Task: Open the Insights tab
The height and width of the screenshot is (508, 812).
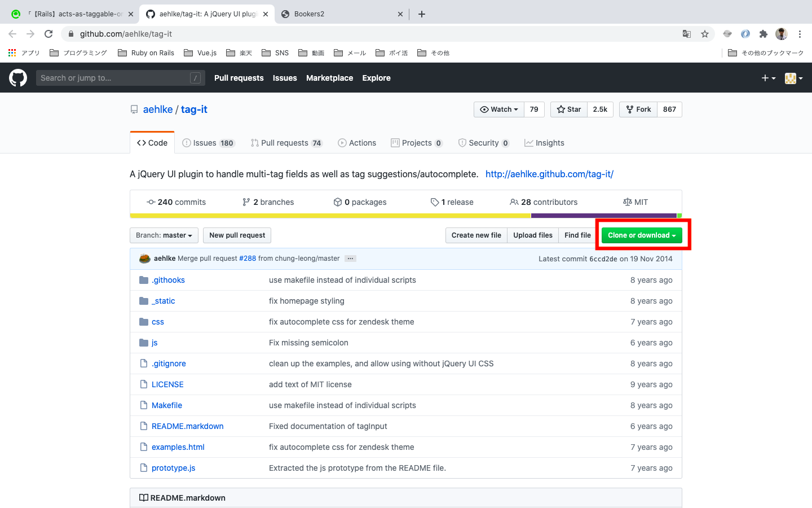Action: coord(544,143)
